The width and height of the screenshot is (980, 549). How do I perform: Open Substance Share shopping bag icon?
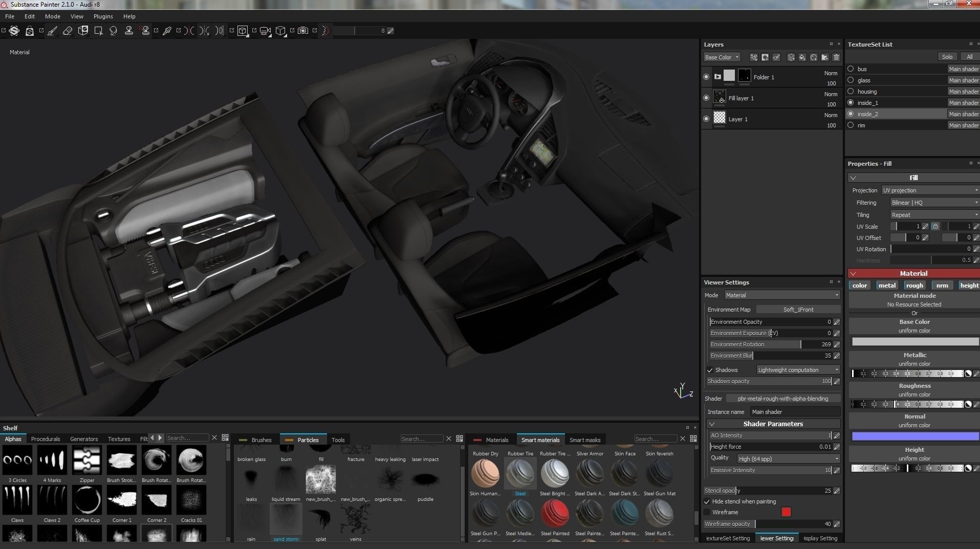30,31
